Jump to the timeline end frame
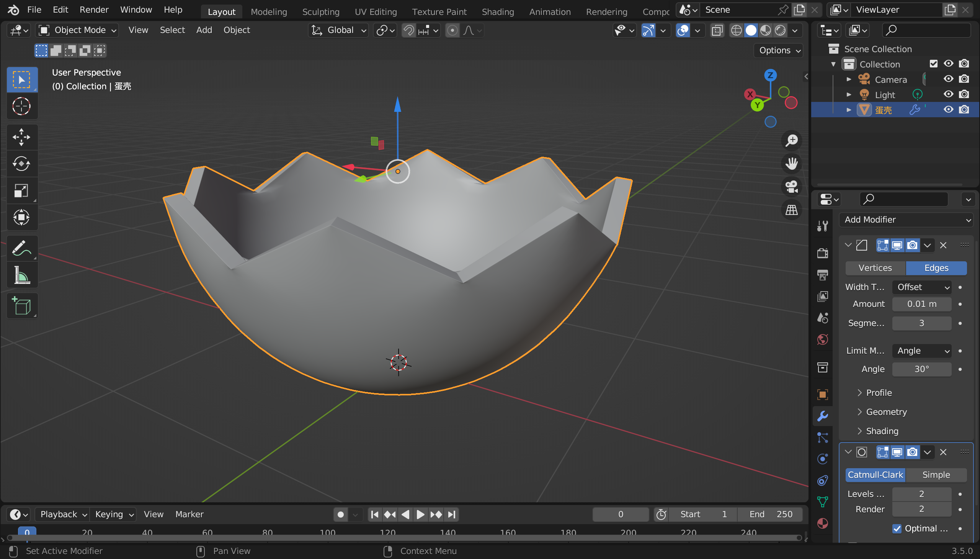 (452, 515)
